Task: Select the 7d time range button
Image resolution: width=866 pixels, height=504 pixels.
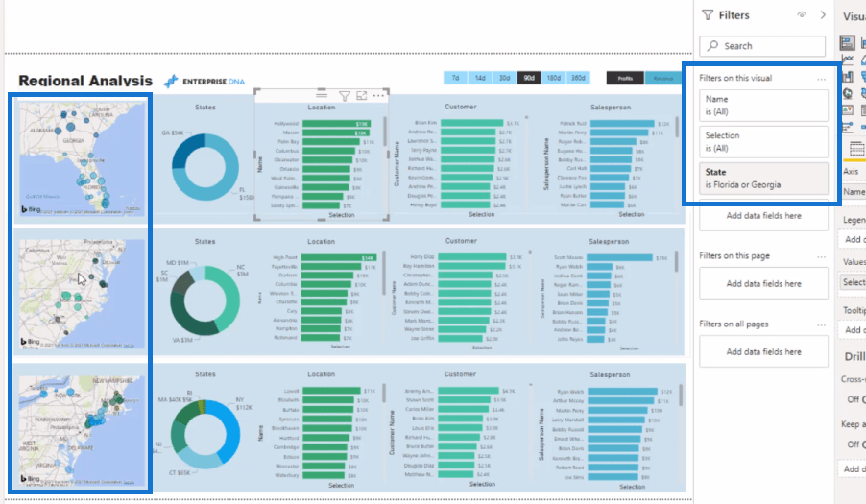Action: point(456,78)
